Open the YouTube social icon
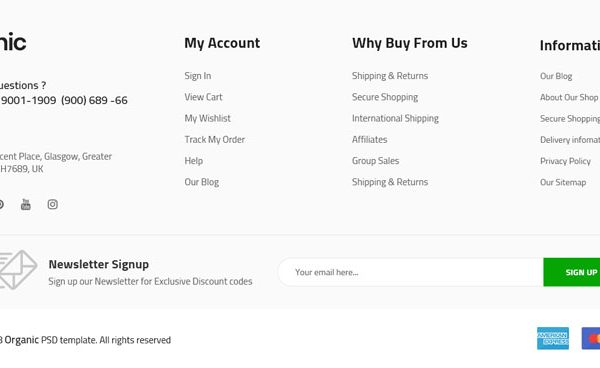The width and height of the screenshot is (600, 368). click(26, 204)
